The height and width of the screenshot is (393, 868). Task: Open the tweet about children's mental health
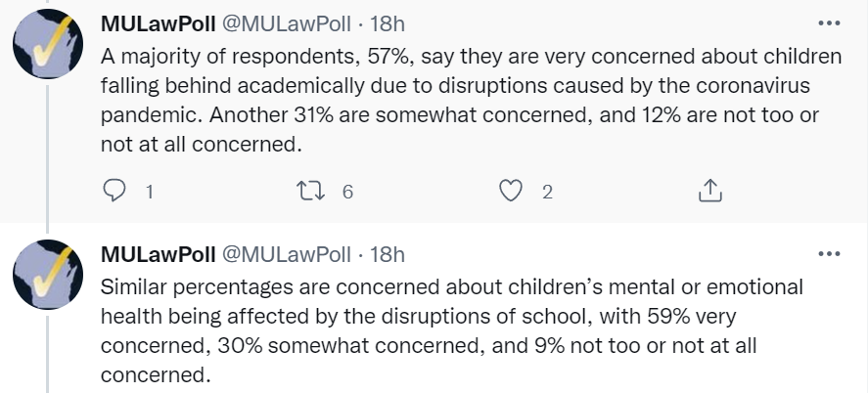[x=451, y=331]
